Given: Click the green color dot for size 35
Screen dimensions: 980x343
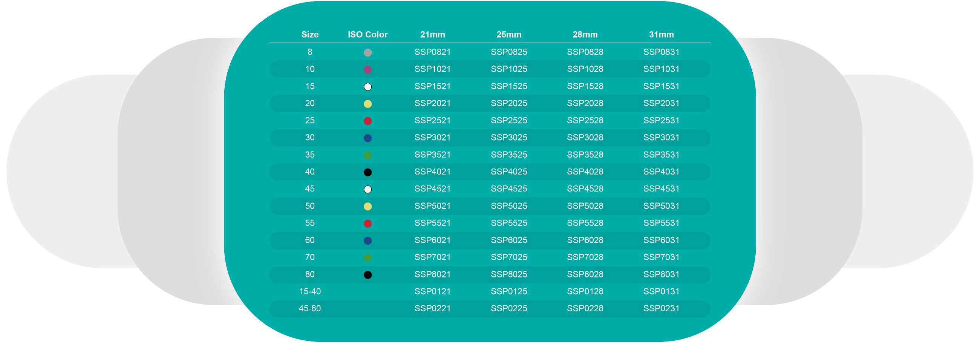Looking at the screenshot, I should point(367,155).
